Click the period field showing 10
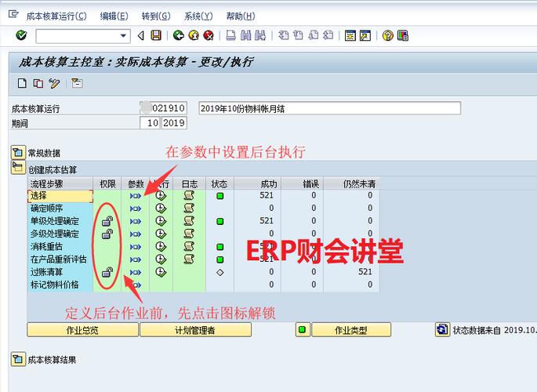 pos(150,123)
